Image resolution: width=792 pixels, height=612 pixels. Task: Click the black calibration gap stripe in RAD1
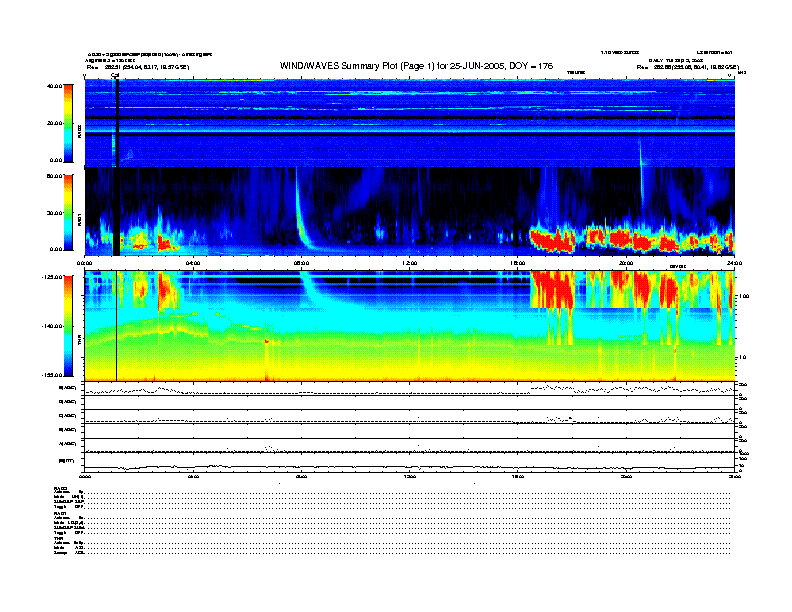tap(116, 212)
